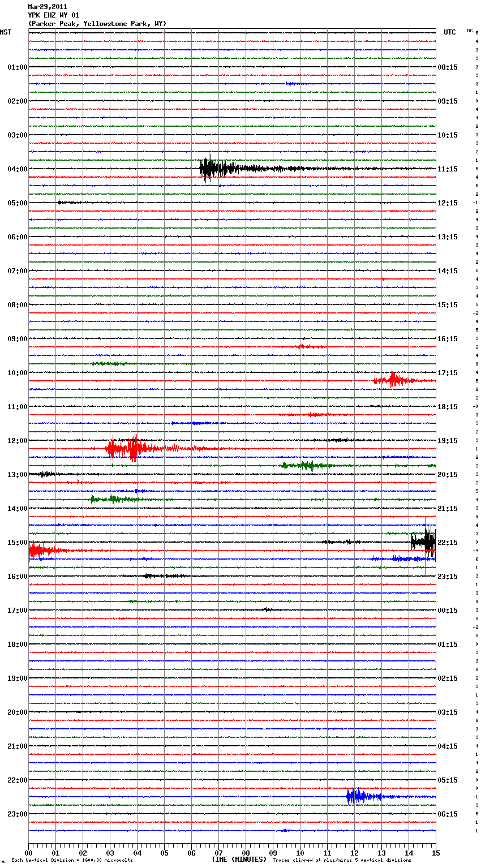
Task: Click the vertical division microvolts footer note
Action: (72, 861)
